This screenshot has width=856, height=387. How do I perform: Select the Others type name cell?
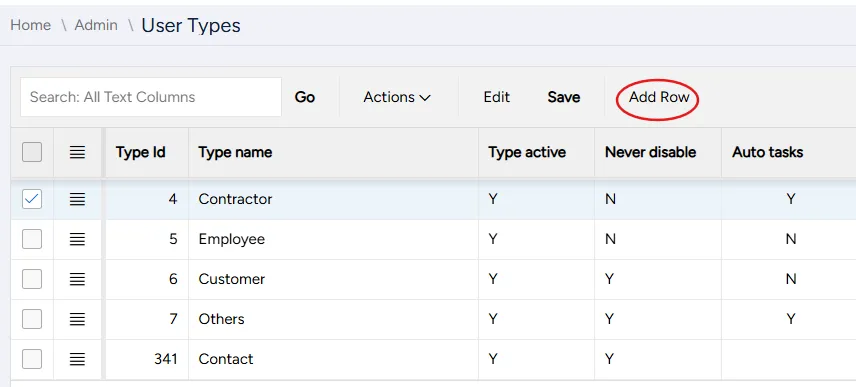334,319
